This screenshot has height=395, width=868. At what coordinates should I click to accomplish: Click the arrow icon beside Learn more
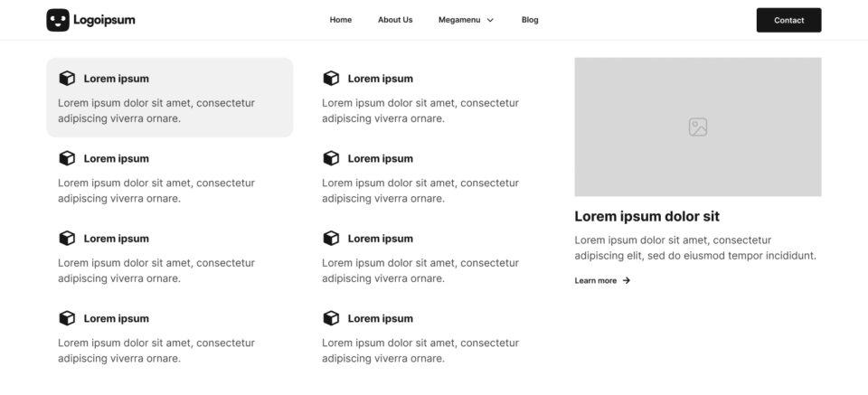point(626,280)
